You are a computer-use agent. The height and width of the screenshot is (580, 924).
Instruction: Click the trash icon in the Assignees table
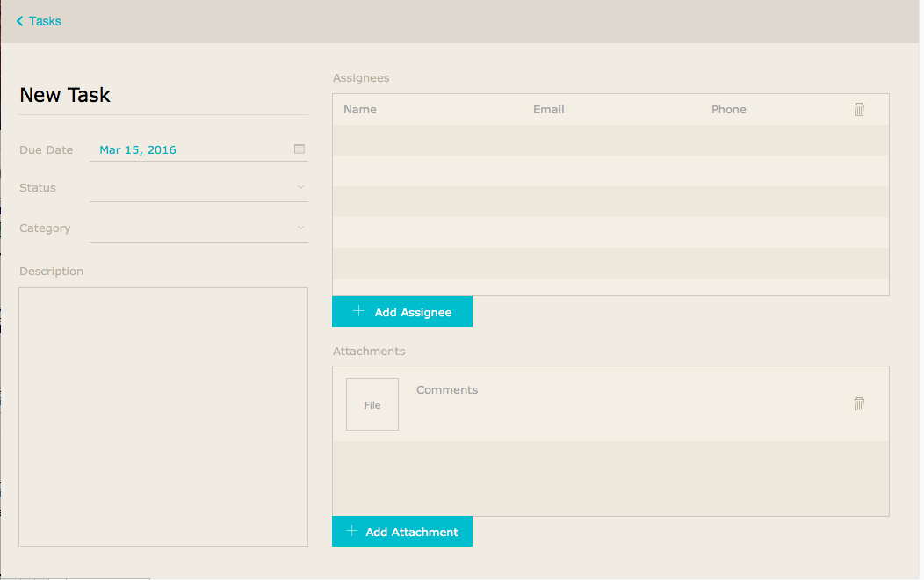pyautogui.click(x=859, y=109)
